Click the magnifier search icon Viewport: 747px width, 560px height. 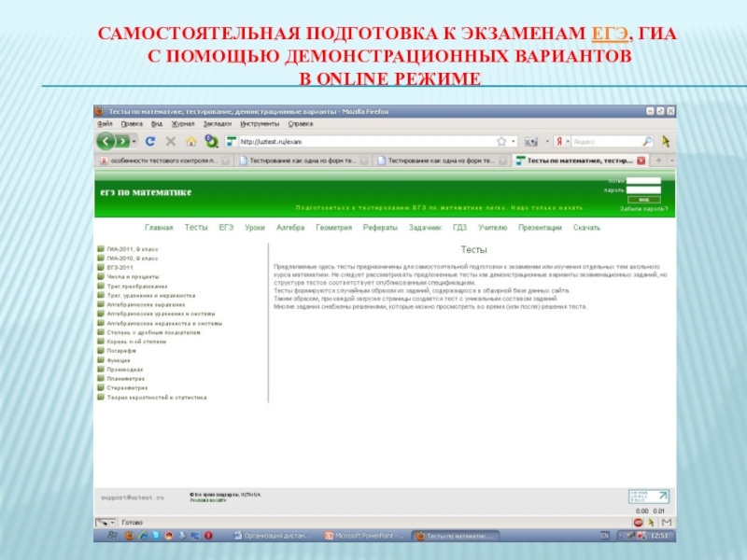[647, 142]
